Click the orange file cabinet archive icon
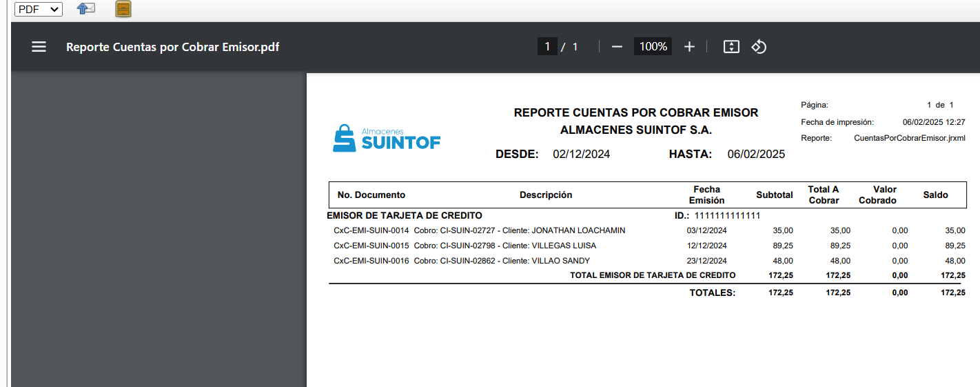Viewport: 980px width, 387px height. pyautogui.click(x=123, y=9)
